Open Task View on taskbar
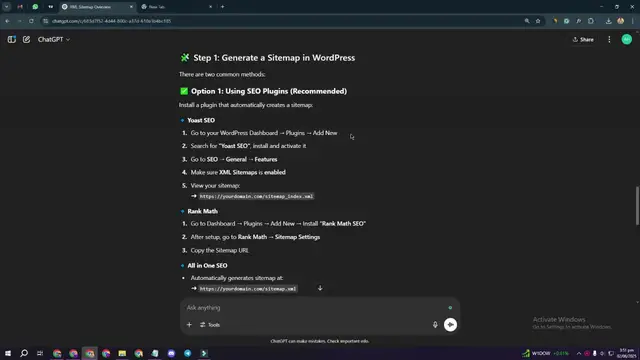Viewport: 640px width, 360px height. coord(40,353)
